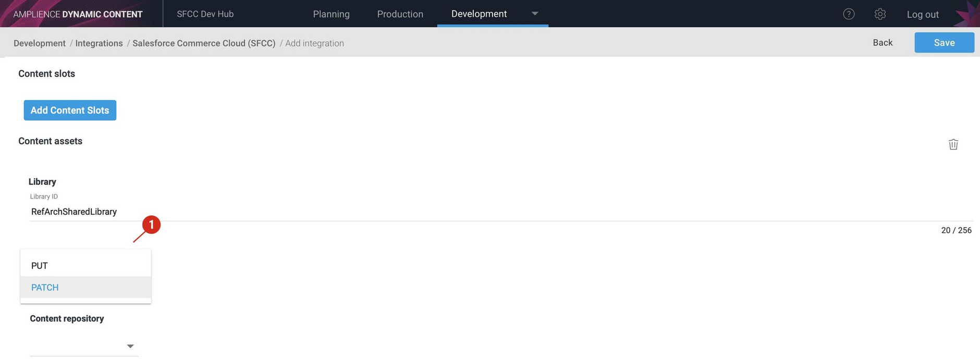Select the PUT option
This screenshot has width=980, height=359.
tap(85, 266)
